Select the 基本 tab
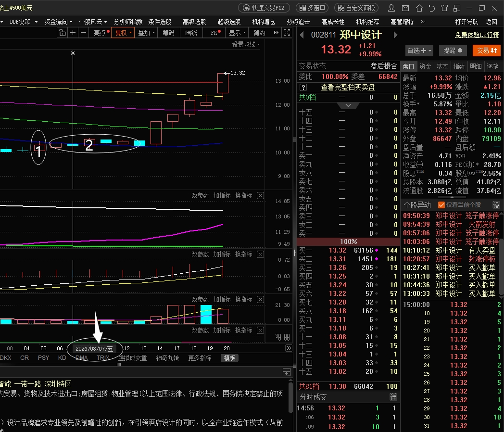The height and width of the screenshot is (432, 504). pos(442,66)
